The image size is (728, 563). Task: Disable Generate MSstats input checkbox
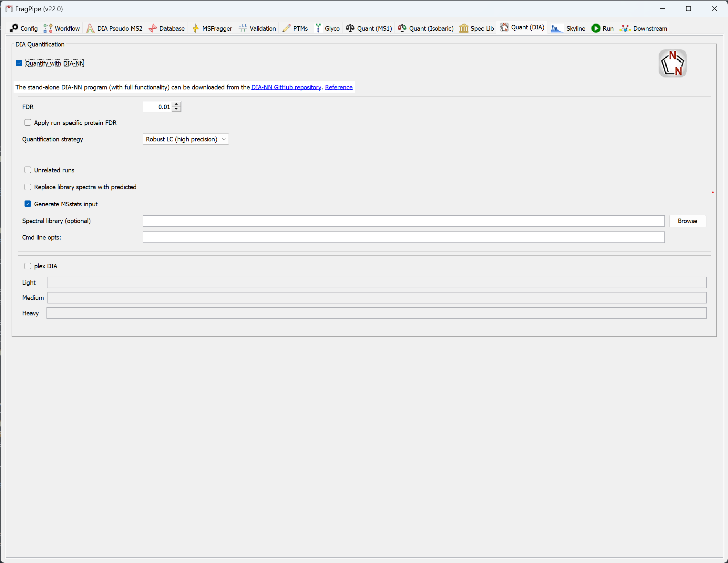pos(28,204)
